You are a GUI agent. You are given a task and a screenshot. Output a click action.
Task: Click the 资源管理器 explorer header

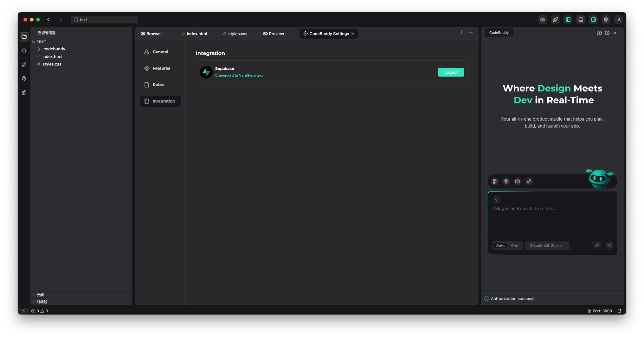pos(47,33)
